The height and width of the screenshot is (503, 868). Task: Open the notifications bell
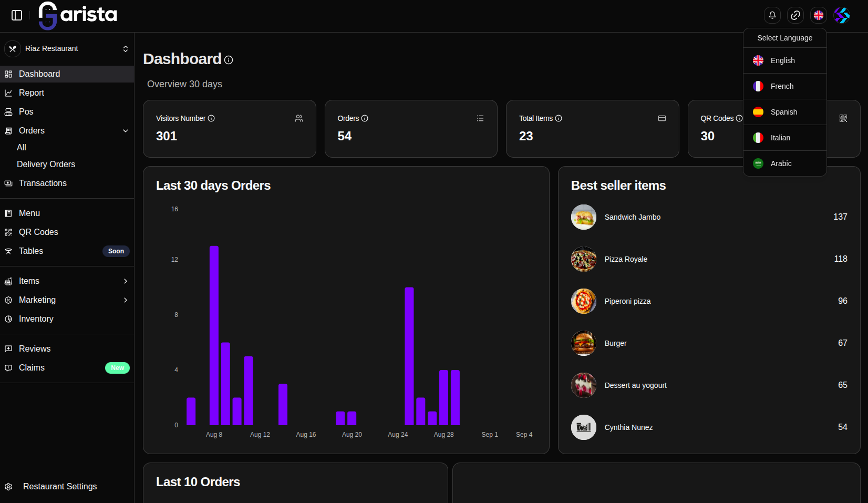click(x=772, y=15)
